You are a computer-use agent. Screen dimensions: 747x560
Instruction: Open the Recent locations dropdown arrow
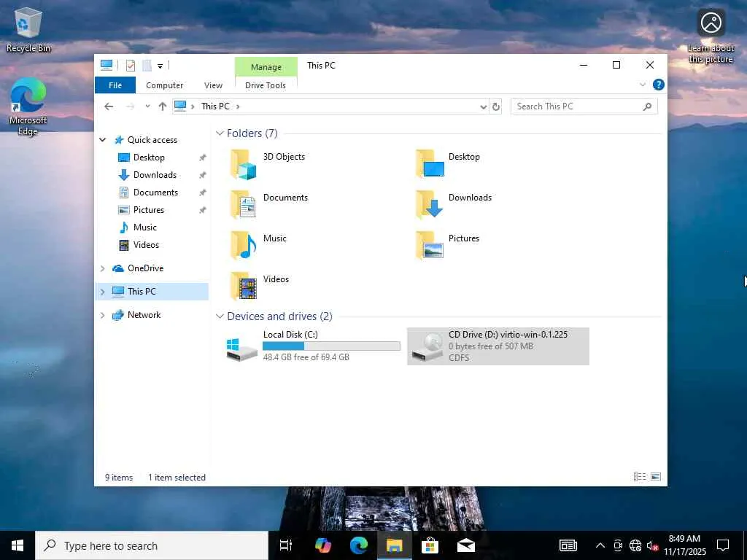[147, 106]
